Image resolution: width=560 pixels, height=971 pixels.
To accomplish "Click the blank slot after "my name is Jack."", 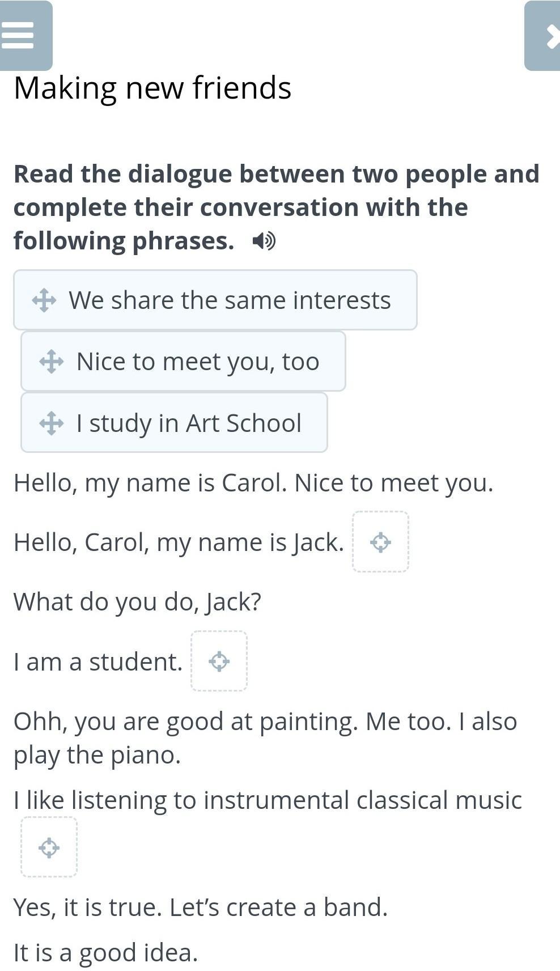I will tap(380, 542).
